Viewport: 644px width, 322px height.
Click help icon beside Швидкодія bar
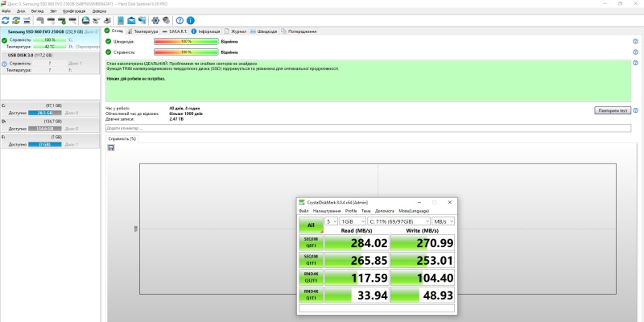pos(635,42)
